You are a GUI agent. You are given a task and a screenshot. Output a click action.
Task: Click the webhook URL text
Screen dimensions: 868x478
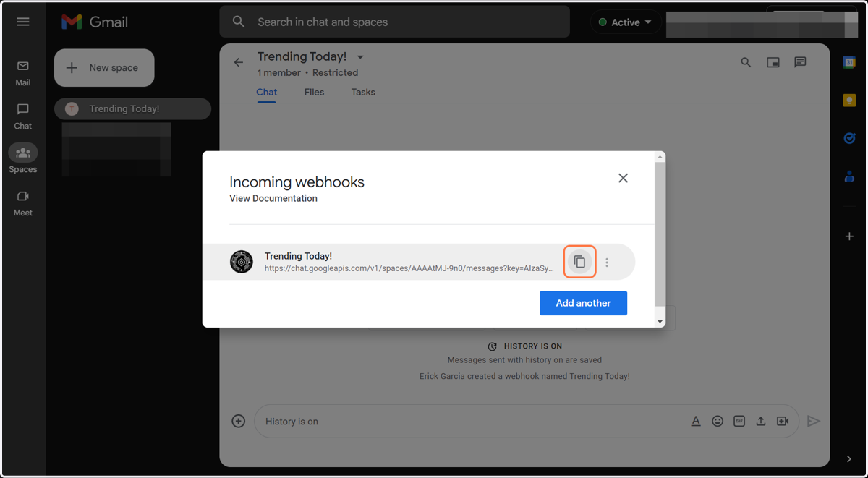(x=409, y=268)
